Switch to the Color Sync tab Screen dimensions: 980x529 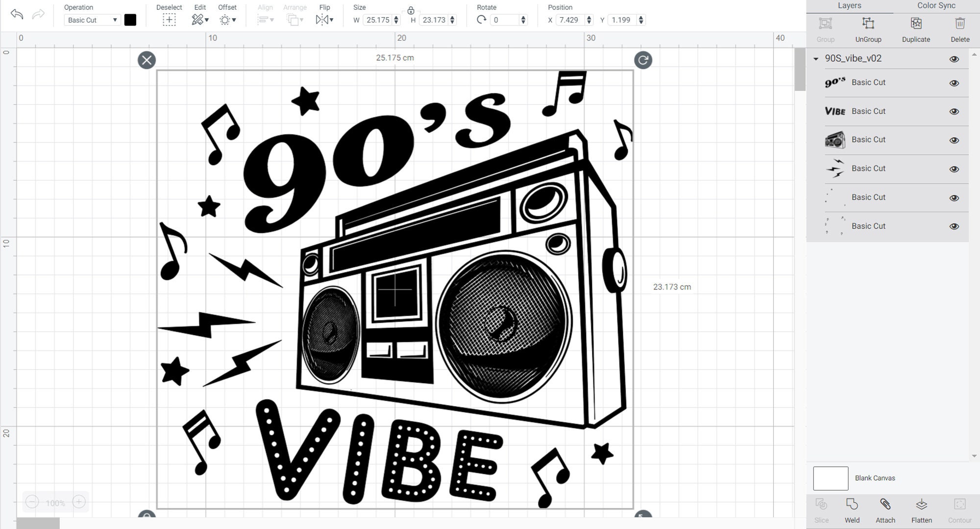pyautogui.click(x=936, y=5)
